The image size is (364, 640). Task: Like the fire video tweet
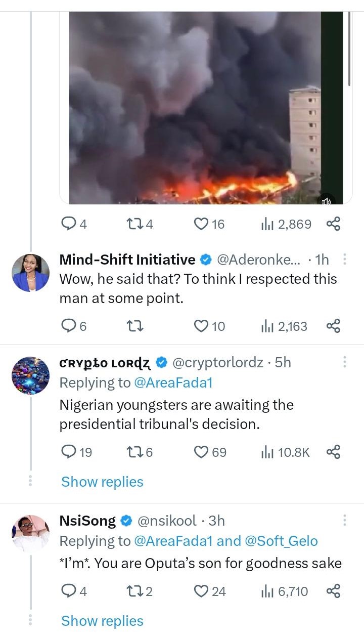202,224
